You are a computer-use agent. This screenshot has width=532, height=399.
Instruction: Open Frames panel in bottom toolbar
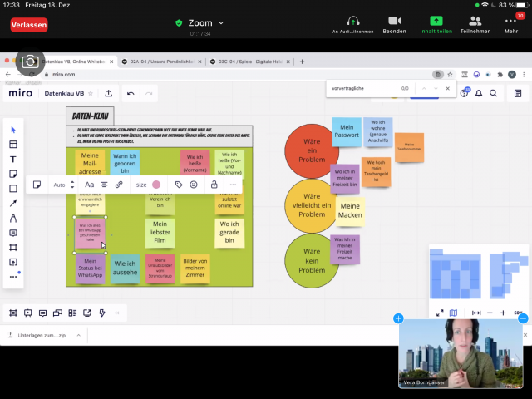(x=13, y=313)
